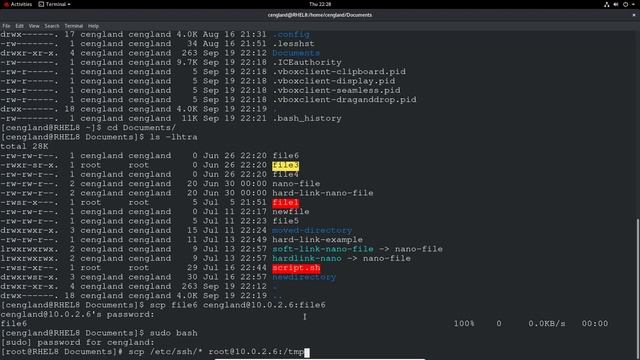640x360 pixels.
Task: Click the 'total 28K' line
Action: (24, 147)
